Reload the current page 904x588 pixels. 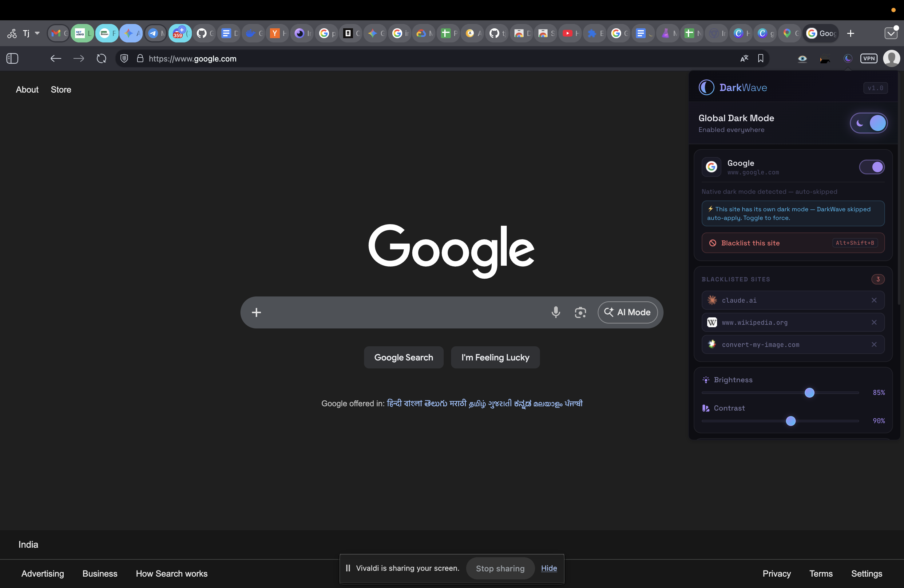(x=101, y=58)
